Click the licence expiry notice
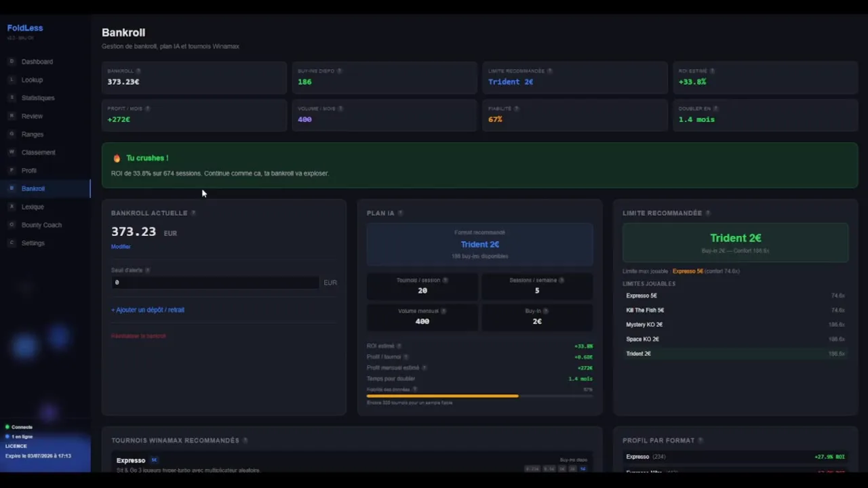The width and height of the screenshot is (868, 488). point(38,456)
